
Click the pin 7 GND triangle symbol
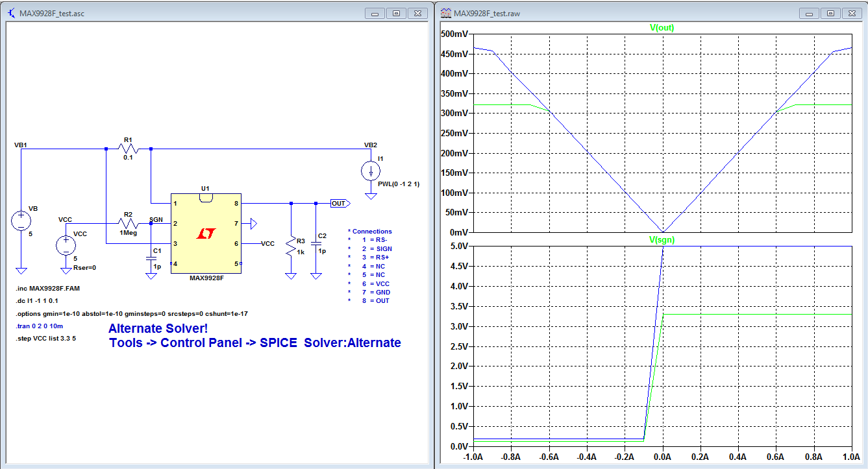254,224
